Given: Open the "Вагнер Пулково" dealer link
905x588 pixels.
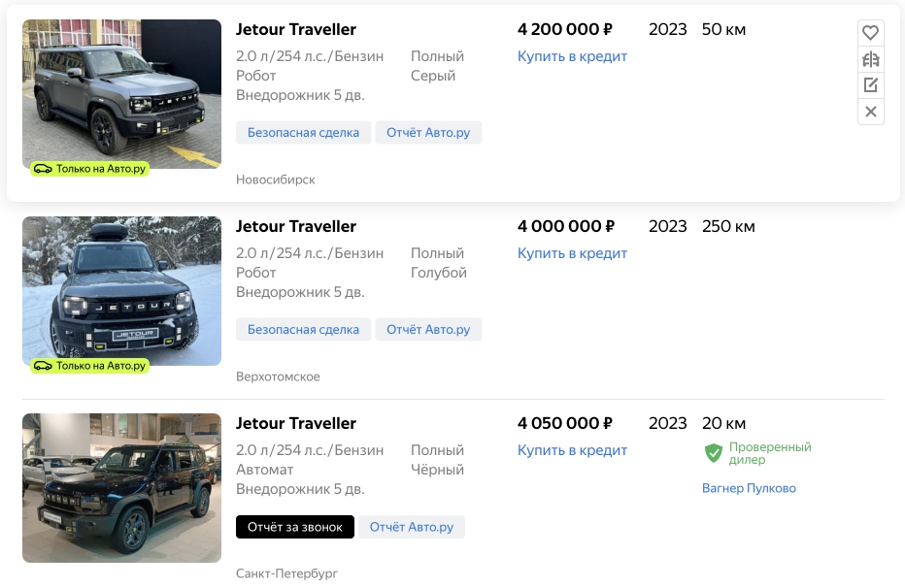Looking at the screenshot, I should pyautogui.click(x=749, y=488).
